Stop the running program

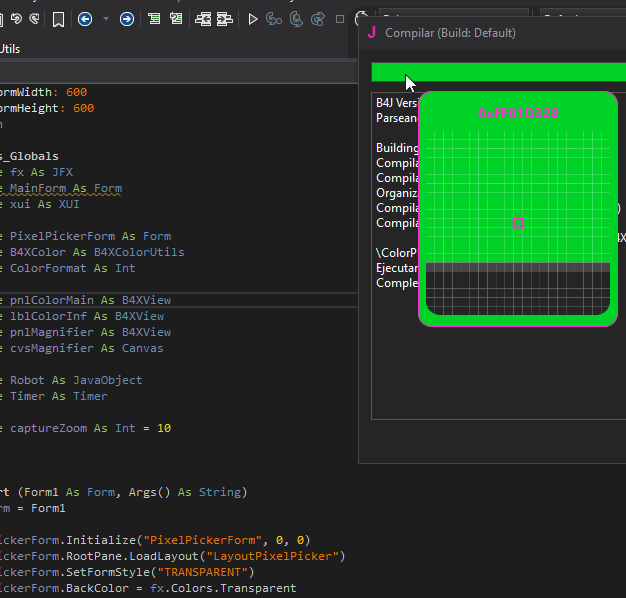340,19
